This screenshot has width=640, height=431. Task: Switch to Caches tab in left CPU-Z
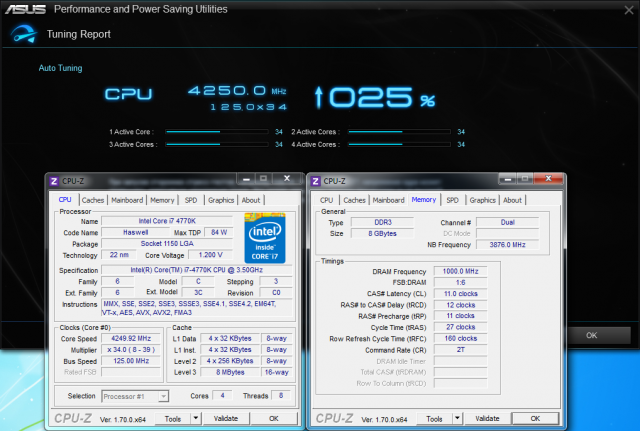tap(93, 200)
